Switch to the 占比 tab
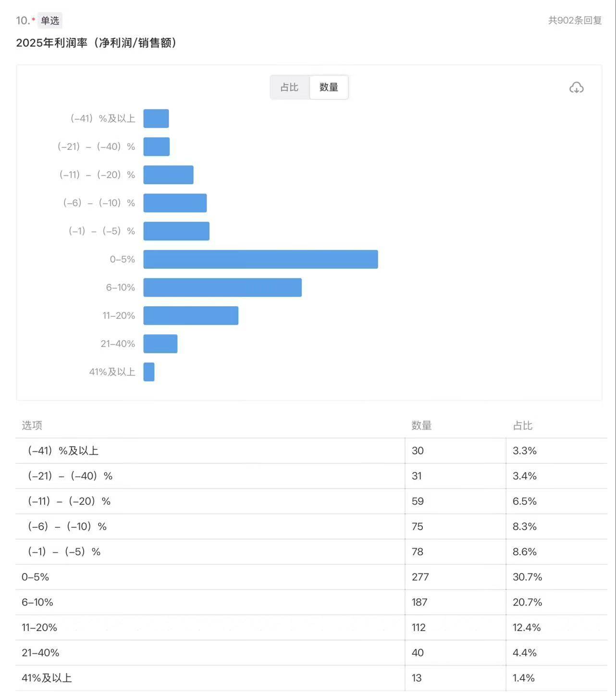 pyautogui.click(x=289, y=87)
